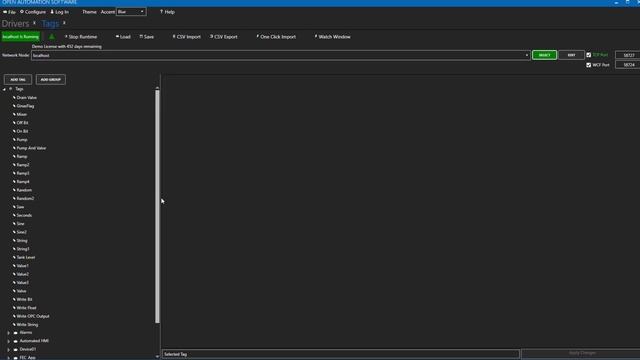The width and height of the screenshot is (640, 360).
Task: Click the Stop Runtime toolbar item
Action: (x=81, y=37)
